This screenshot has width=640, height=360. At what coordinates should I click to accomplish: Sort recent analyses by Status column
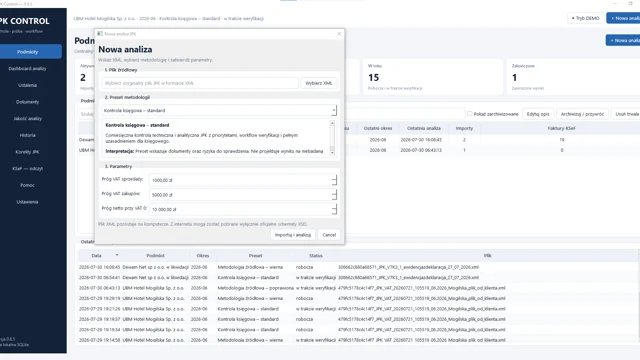[x=316, y=256]
